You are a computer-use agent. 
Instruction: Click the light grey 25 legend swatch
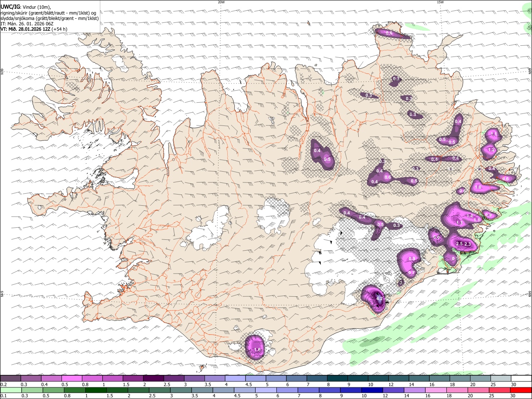pos(501,379)
